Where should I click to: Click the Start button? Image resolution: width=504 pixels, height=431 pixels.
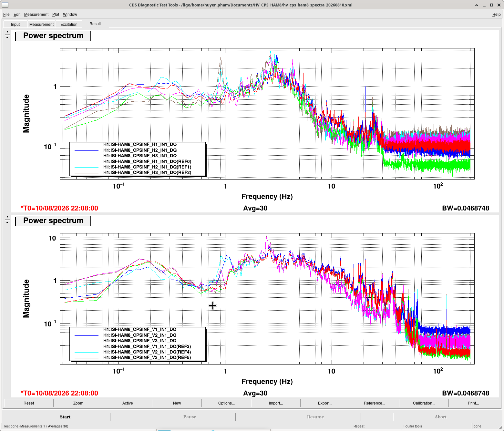pos(64,417)
